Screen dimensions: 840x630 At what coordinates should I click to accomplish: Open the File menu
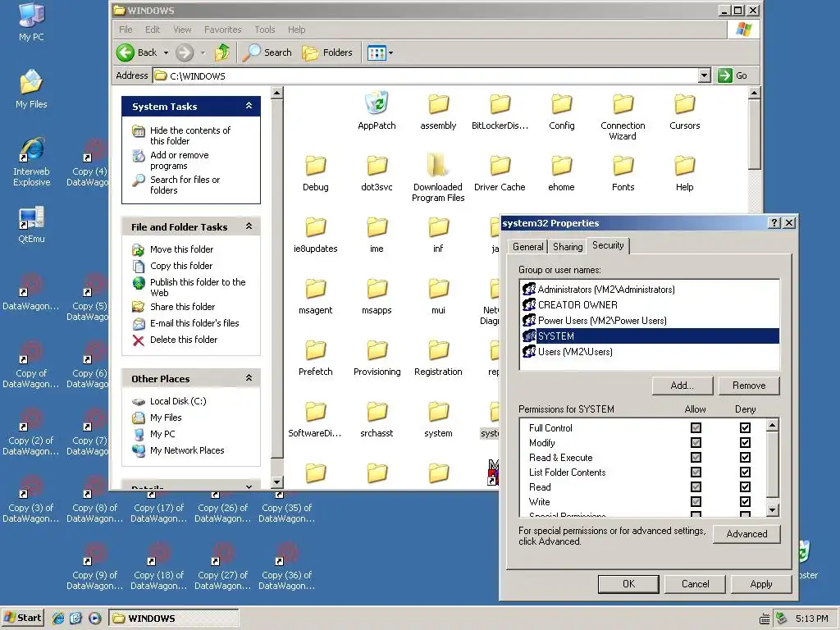point(126,30)
